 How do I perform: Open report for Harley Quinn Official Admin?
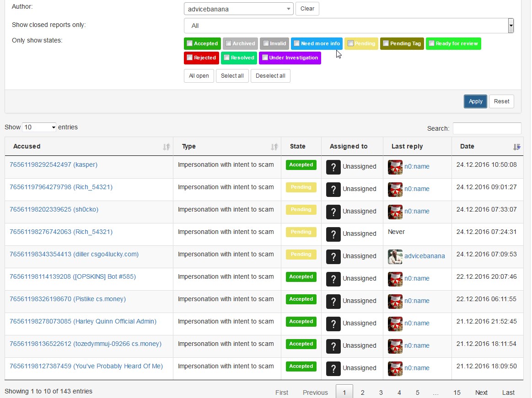point(83,322)
